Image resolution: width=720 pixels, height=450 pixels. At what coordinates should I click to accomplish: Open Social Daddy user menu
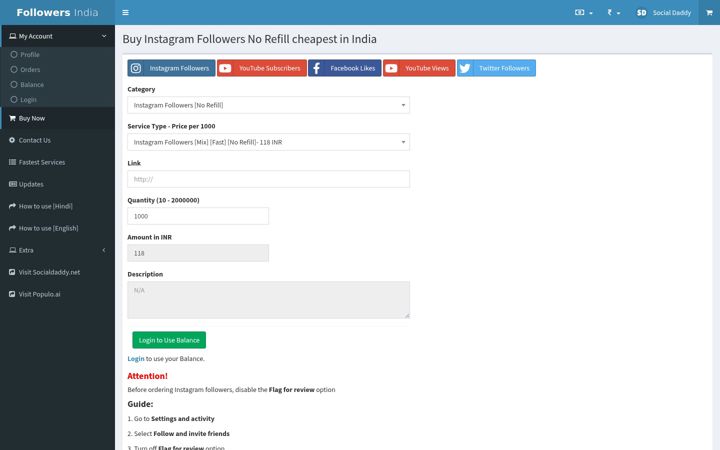[x=664, y=12]
